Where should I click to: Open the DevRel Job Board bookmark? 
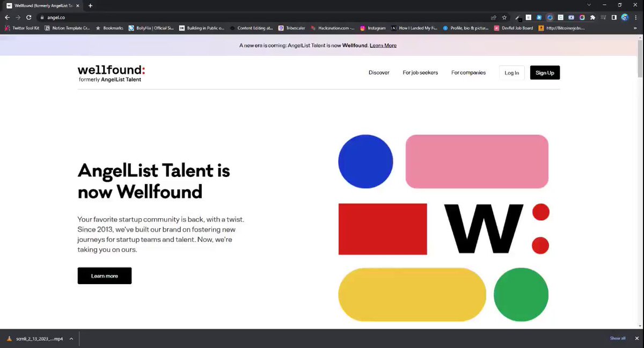coord(514,28)
